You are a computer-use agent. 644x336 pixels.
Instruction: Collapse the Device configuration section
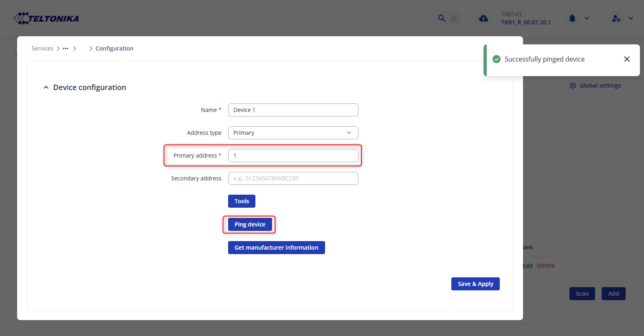pyautogui.click(x=46, y=88)
